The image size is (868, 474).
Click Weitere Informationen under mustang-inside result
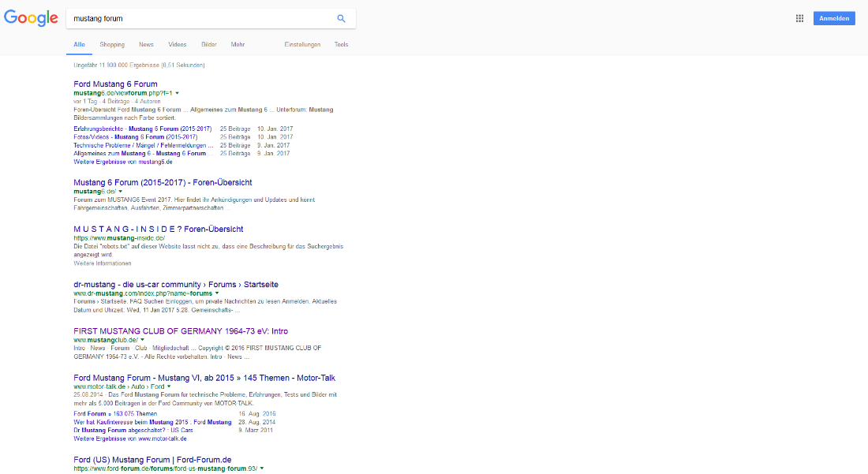pos(103,263)
